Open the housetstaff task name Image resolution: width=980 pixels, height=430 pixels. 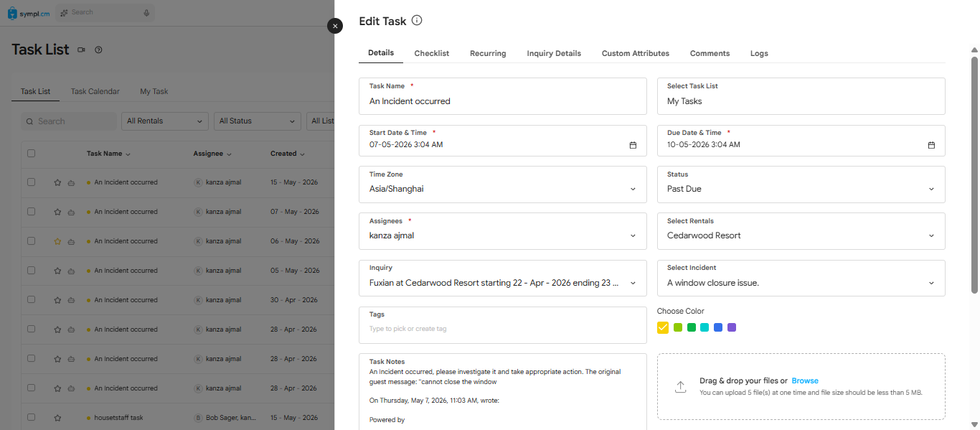tap(119, 418)
